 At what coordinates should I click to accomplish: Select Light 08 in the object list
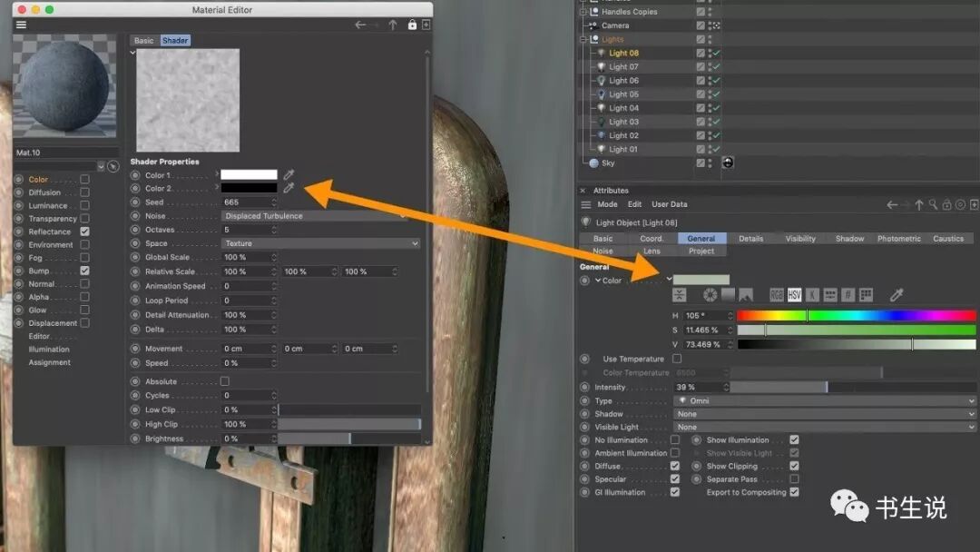pyautogui.click(x=623, y=54)
